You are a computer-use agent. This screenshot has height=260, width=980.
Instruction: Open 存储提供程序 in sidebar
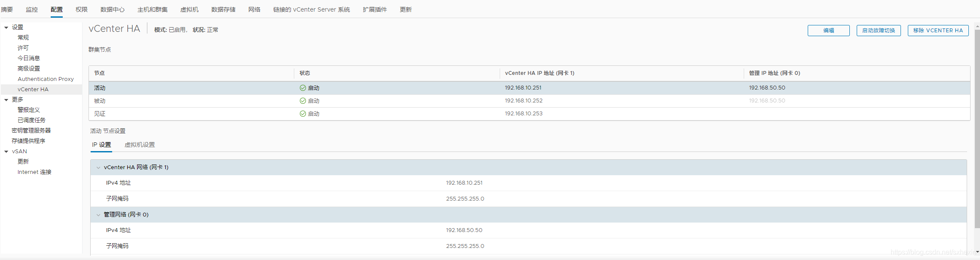click(x=28, y=141)
